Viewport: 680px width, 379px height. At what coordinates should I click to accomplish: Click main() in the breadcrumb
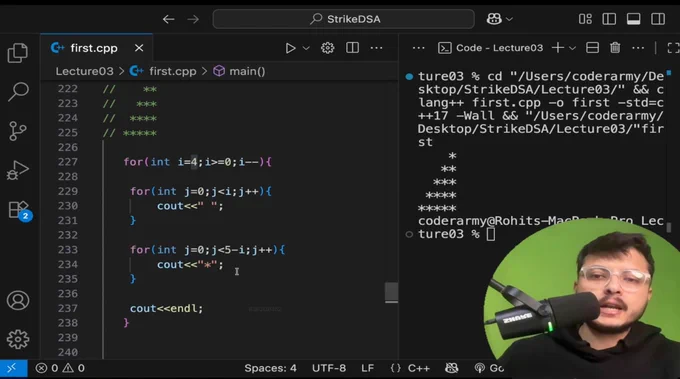tap(247, 71)
